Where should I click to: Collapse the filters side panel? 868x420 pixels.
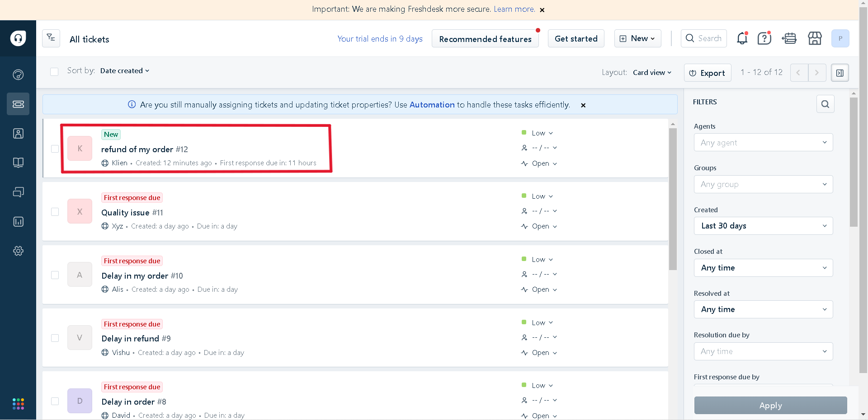[x=840, y=73]
